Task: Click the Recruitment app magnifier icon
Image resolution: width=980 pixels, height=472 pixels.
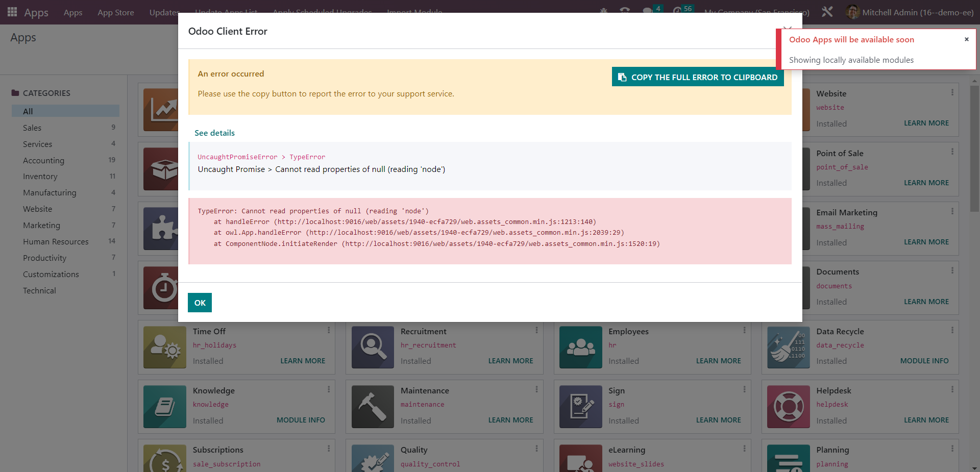Action: pyautogui.click(x=373, y=347)
